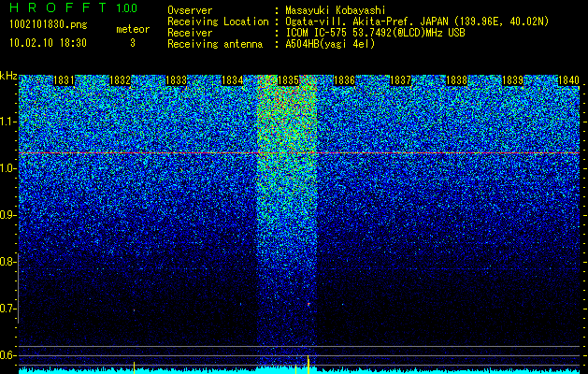Click the 0.6 frequency axis label
Screen dimensions: 588x374
click(7, 355)
